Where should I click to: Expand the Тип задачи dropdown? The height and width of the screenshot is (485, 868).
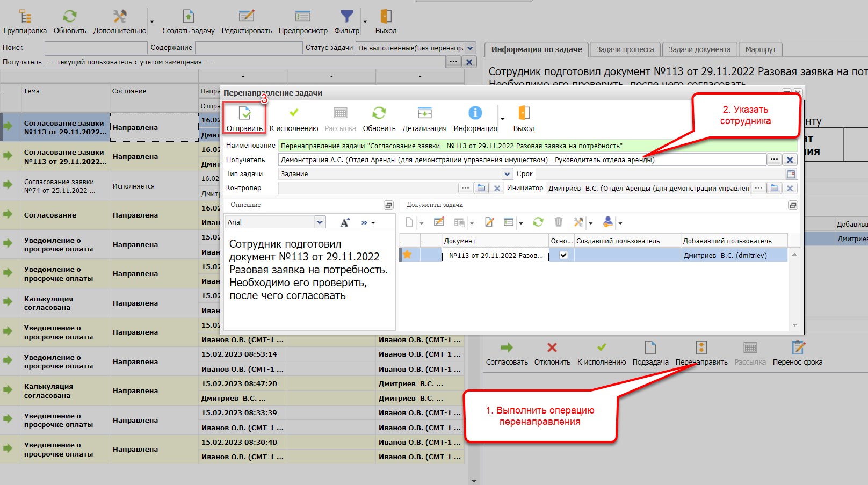point(507,174)
